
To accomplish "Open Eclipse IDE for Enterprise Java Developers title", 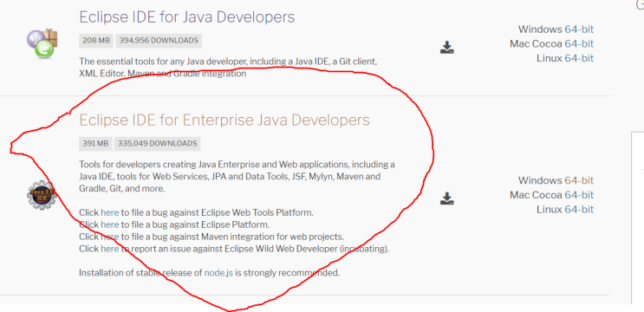I will (224, 120).
